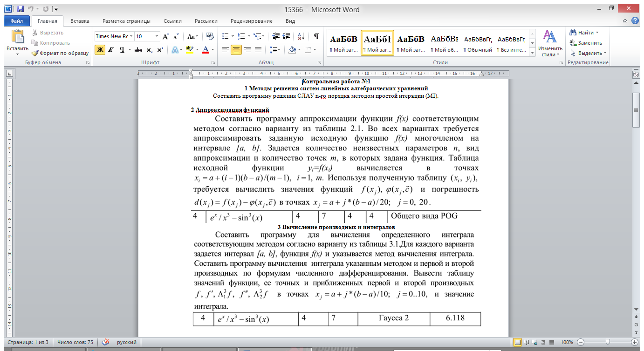Image resolution: width=644 pixels, height=351 pixels.
Task: Apply the yellow text highlight color
Action: [189, 50]
